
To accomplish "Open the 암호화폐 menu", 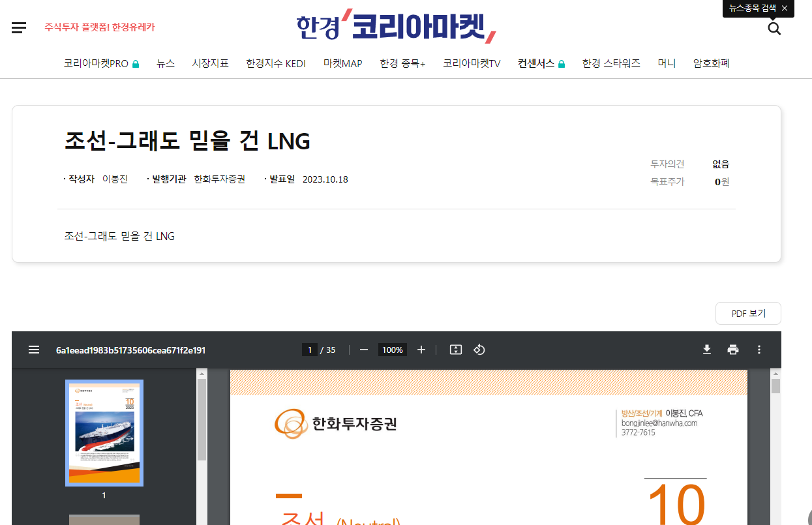I will coord(712,63).
